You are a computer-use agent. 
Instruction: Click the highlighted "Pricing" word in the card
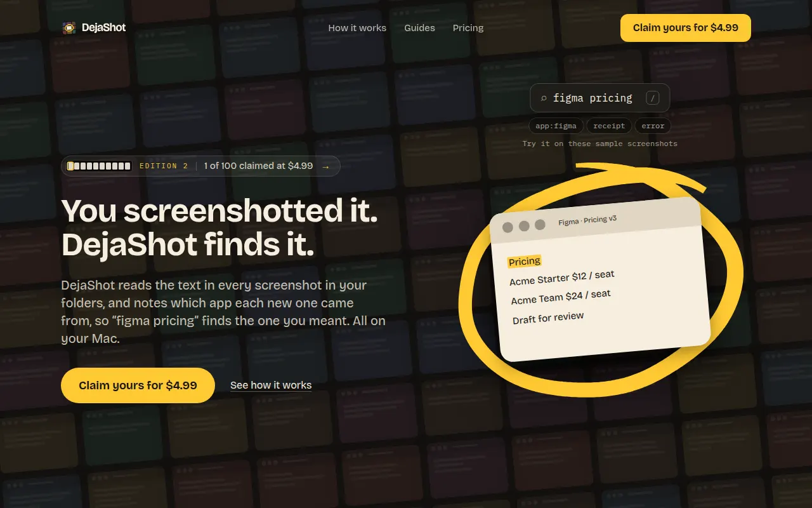coord(525,261)
